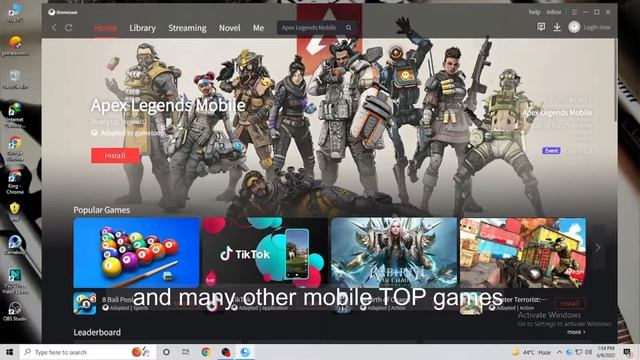Select the Event banner entry
640x360 pixels.
click(x=567, y=151)
